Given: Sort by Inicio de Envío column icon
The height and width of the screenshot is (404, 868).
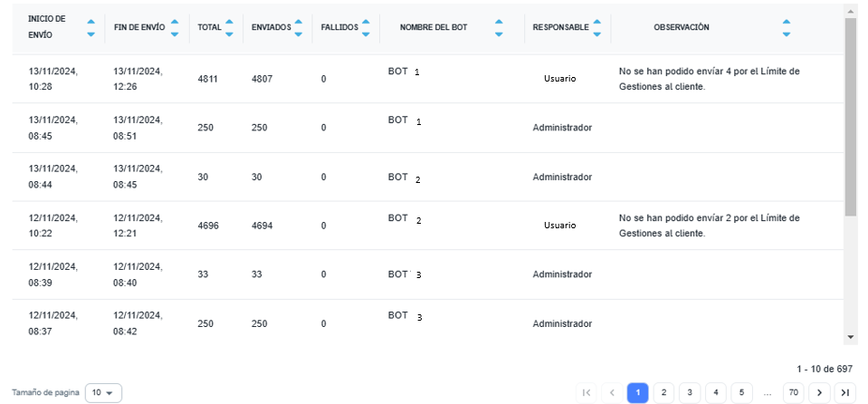Looking at the screenshot, I should (91, 28).
